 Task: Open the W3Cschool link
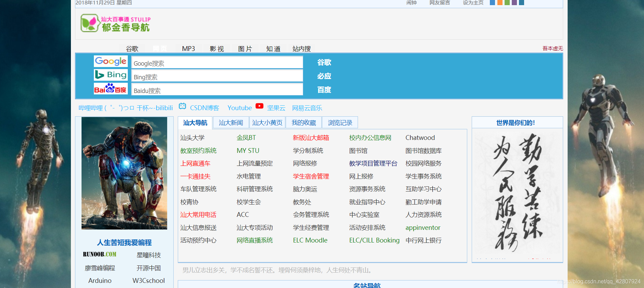[x=149, y=281]
